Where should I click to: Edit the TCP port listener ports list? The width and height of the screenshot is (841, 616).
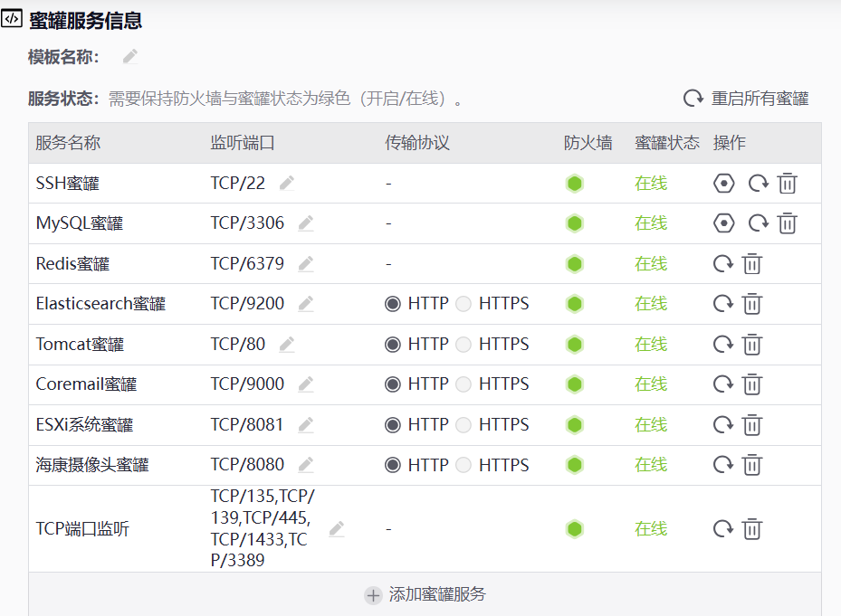point(337,529)
